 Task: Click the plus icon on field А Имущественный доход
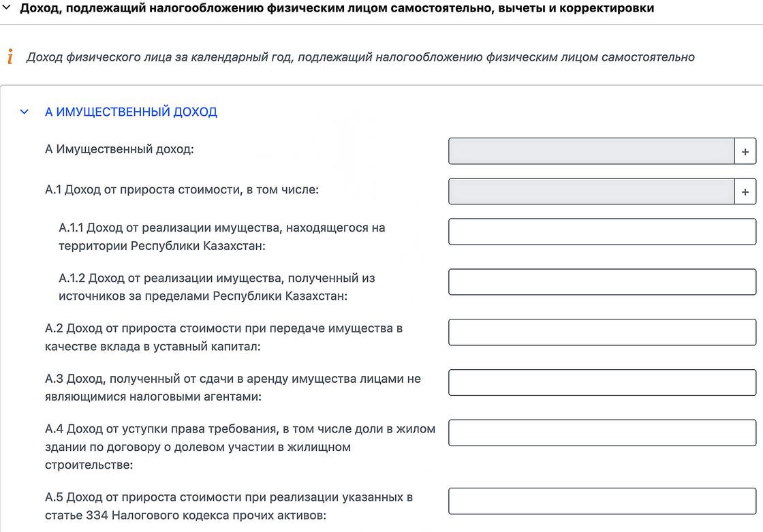point(745,151)
